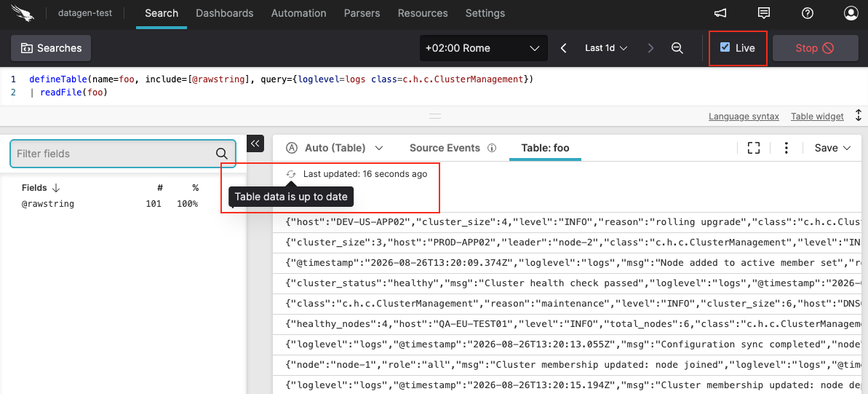The image size is (868, 394).
Task: Open the Dashboards tab
Action: point(224,13)
